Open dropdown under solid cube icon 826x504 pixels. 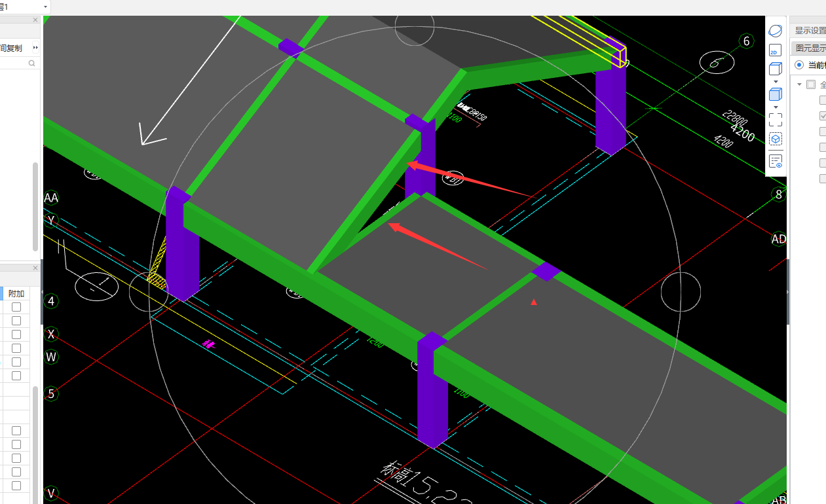(776, 107)
